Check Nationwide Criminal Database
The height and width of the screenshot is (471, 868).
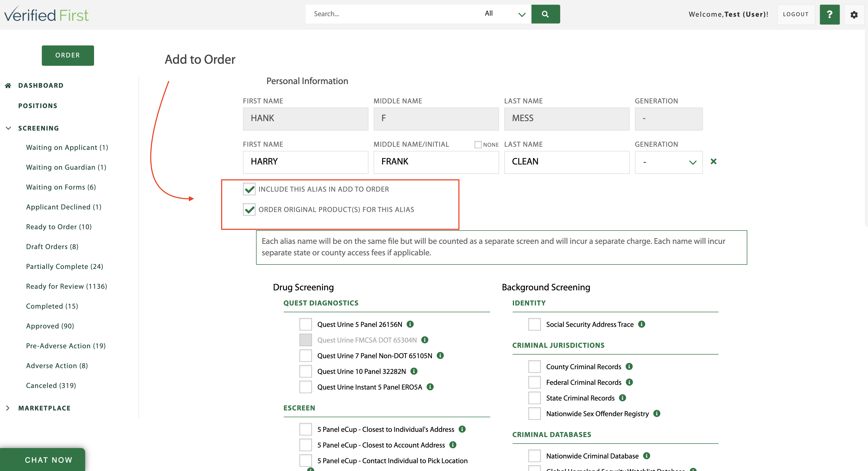534,456
